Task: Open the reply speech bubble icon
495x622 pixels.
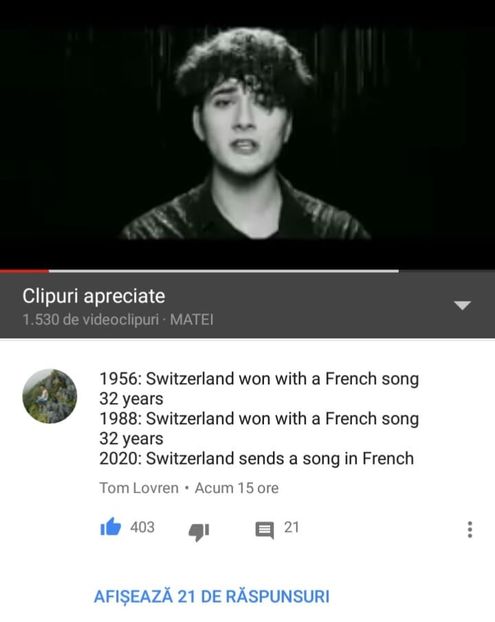Action: (265, 531)
